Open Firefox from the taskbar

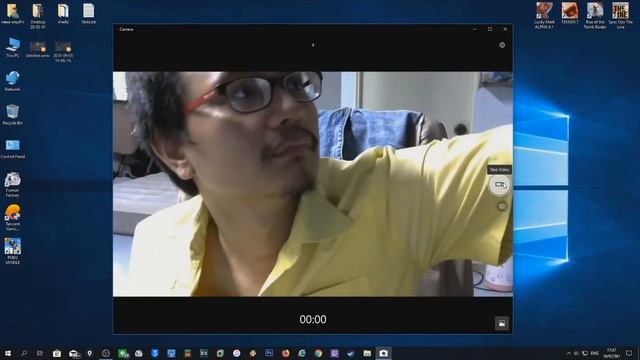[x=285, y=353]
